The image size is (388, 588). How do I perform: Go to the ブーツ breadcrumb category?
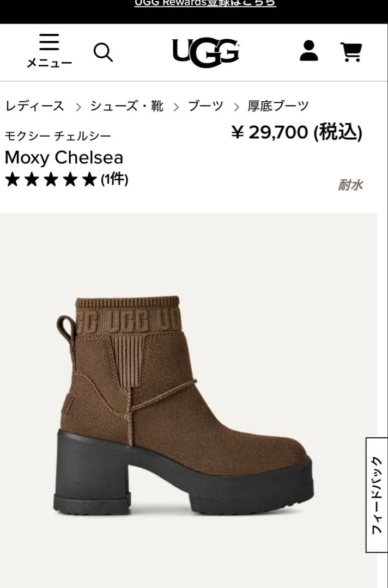[x=205, y=106]
